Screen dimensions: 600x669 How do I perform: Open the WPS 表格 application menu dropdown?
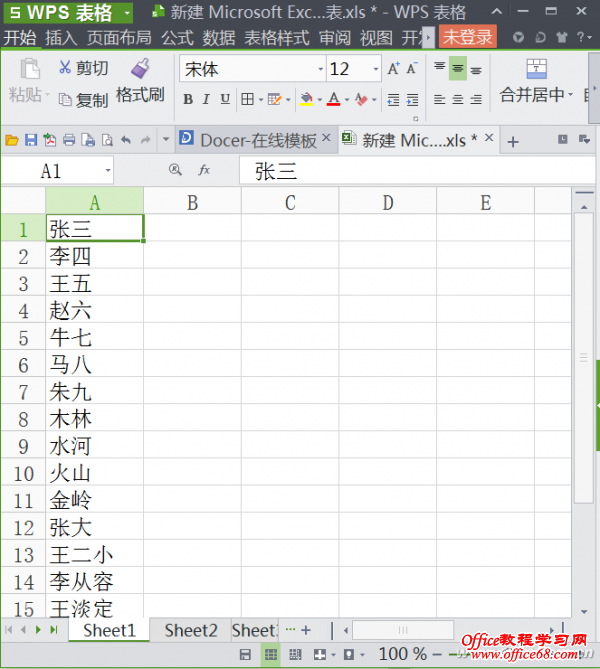pos(127,13)
